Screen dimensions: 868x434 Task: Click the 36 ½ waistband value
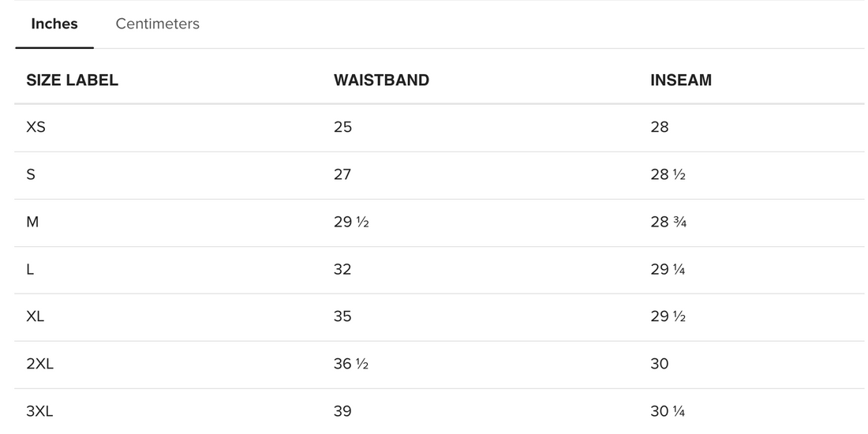pos(351,364)
